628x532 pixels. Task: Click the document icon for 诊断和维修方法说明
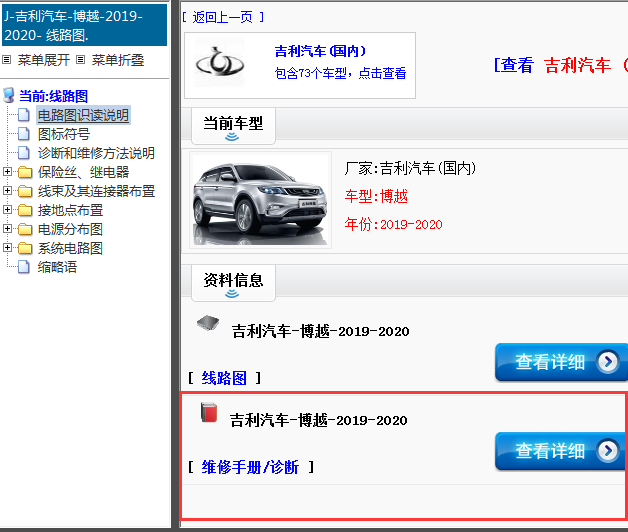(24, 153)
